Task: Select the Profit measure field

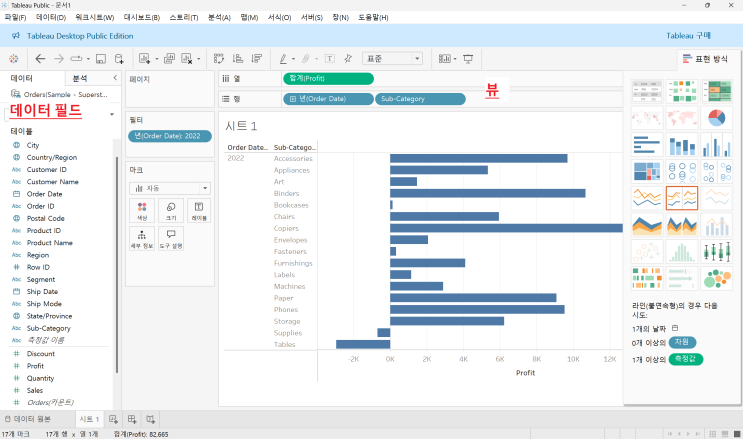Action: (x=35, y=366)
